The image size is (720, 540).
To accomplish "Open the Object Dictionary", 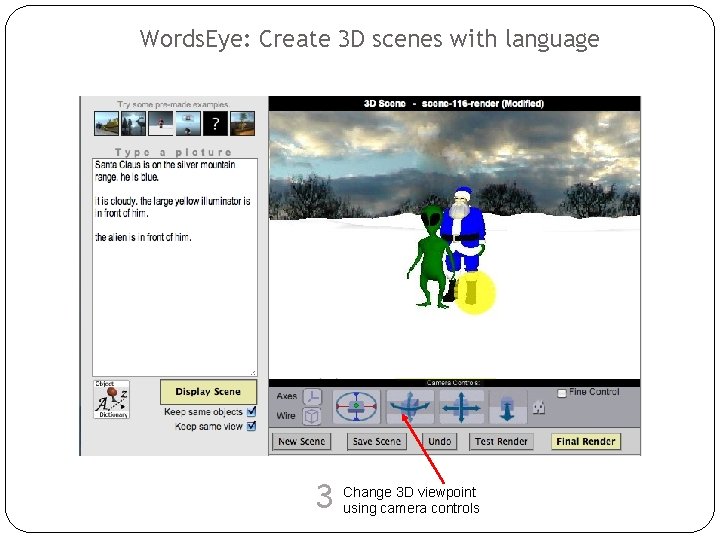I will coord(112,399).
